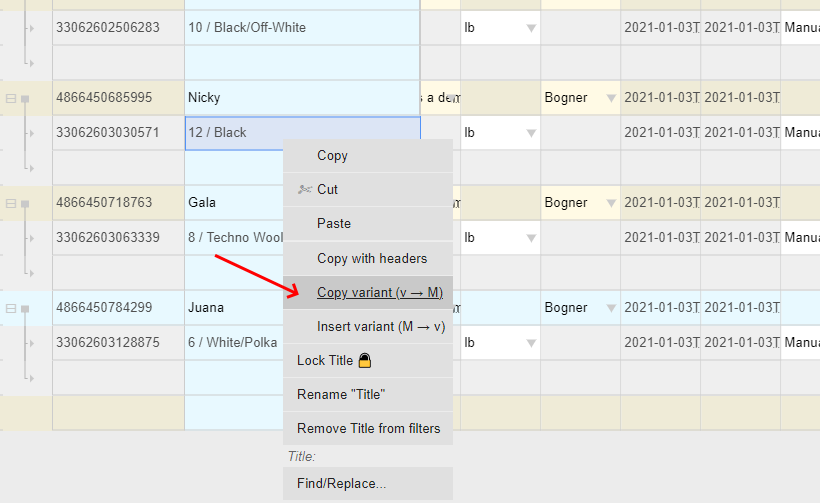Collapse the Juana product row tree
Viewport: 820px width, 503px height.
[x=11, y=308]
